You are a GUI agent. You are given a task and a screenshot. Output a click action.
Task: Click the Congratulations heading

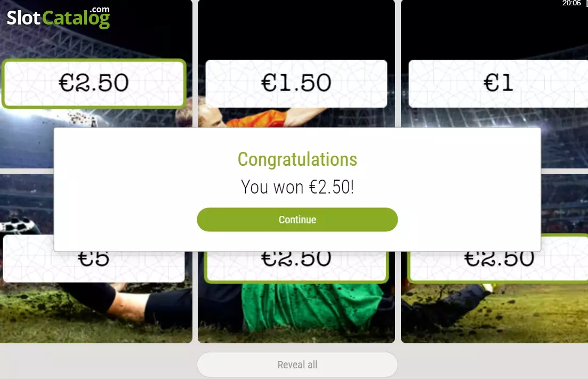(297, 159)
